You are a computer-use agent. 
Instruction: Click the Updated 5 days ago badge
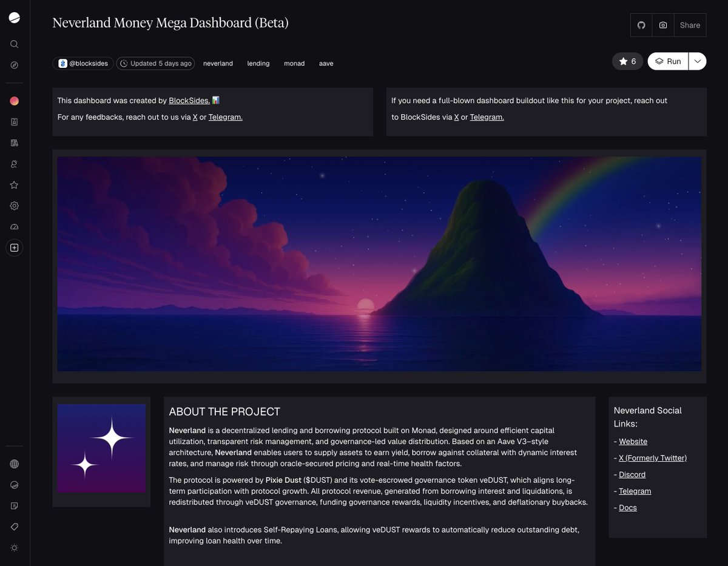(x=155, y=63)
